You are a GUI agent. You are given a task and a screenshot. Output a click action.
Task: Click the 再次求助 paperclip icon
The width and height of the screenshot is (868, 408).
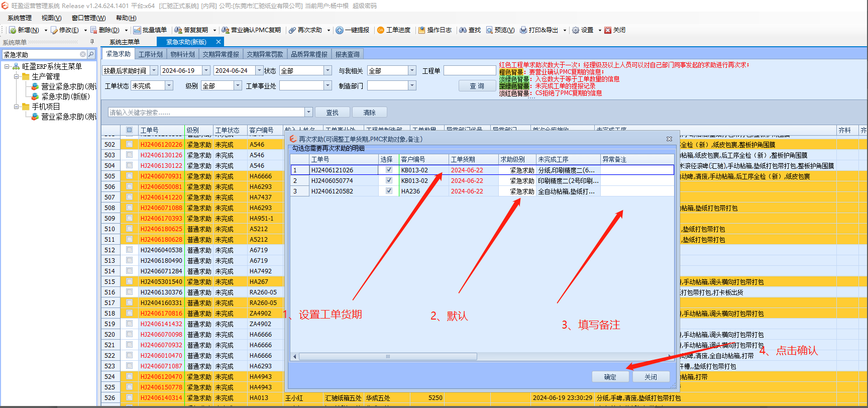pyautogui.click(x=292, y=30)
